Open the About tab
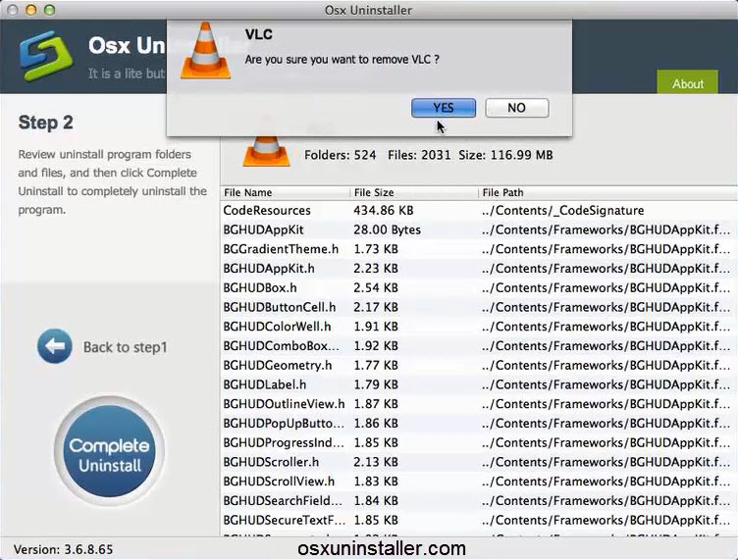The image size is (738, 560). pyautogui.click(x=687, y=82)
